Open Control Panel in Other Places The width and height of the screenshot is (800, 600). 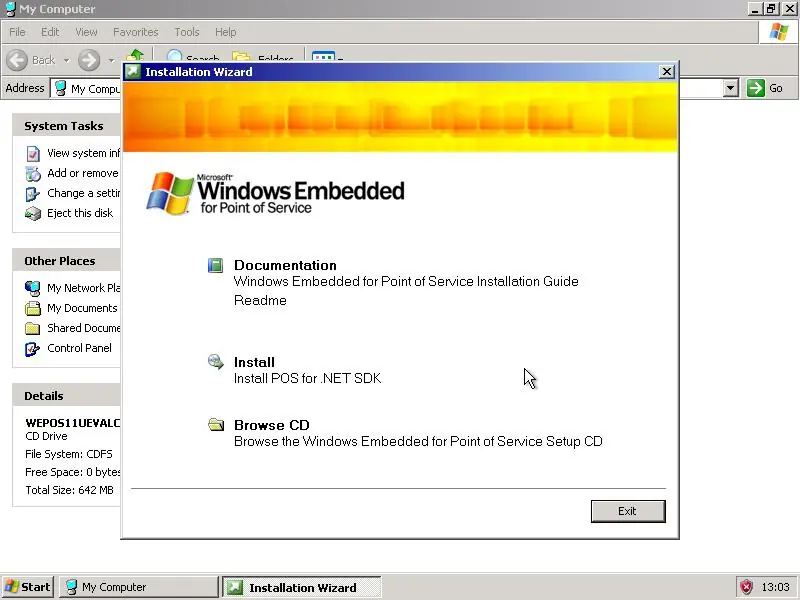(x=79, y=348)
